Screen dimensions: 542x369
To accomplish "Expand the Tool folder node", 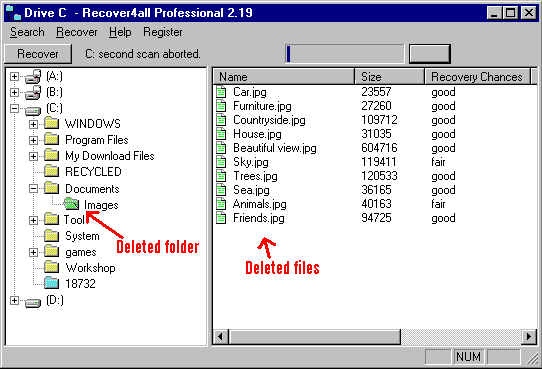I will tap(33, 220).
